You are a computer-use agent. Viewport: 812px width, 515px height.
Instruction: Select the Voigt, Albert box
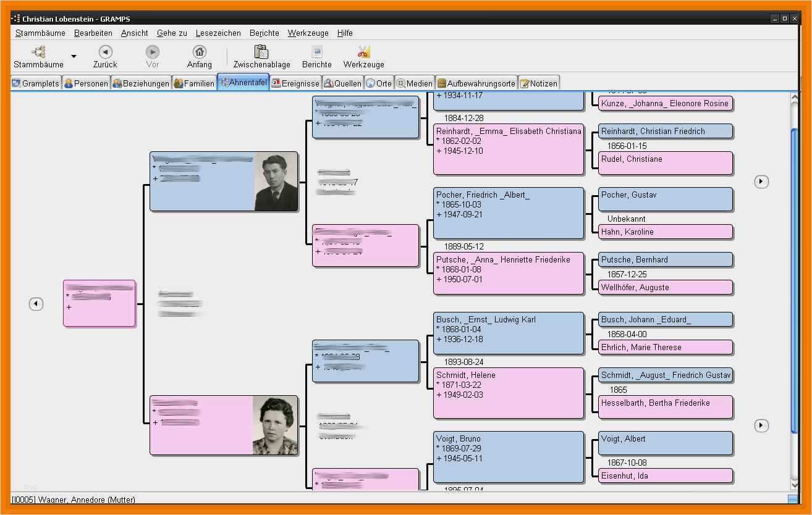(x=666, y=443)
